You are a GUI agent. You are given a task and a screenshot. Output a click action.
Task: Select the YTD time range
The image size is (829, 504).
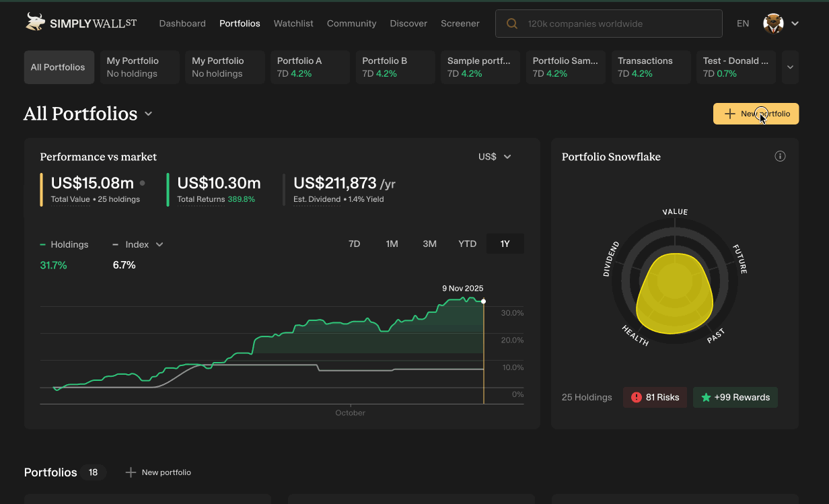click(468, 244)
